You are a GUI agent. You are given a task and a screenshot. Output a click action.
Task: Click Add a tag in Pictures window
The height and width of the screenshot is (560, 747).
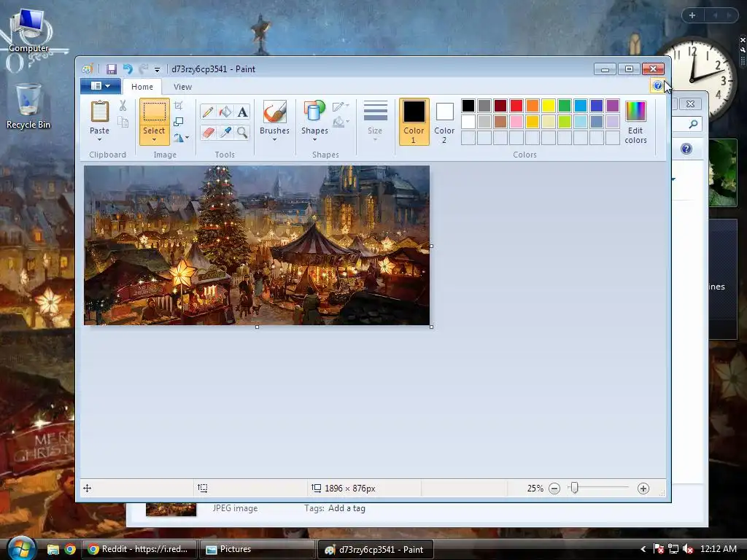pyautogui.click(x=347, y=508)
